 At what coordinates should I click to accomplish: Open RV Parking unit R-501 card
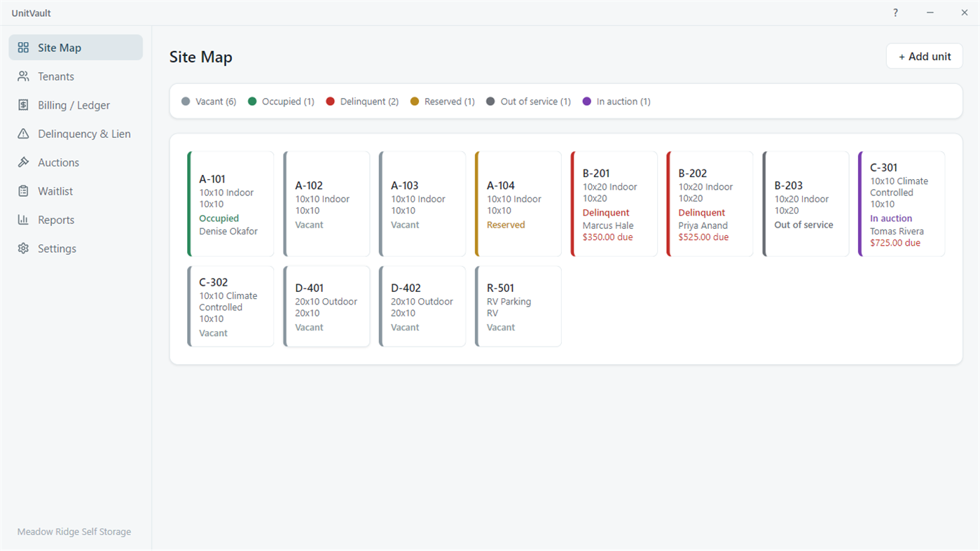518,306
